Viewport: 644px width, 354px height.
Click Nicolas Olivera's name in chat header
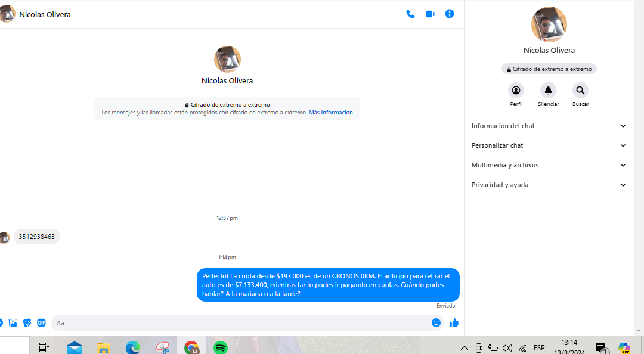(45, 14)
